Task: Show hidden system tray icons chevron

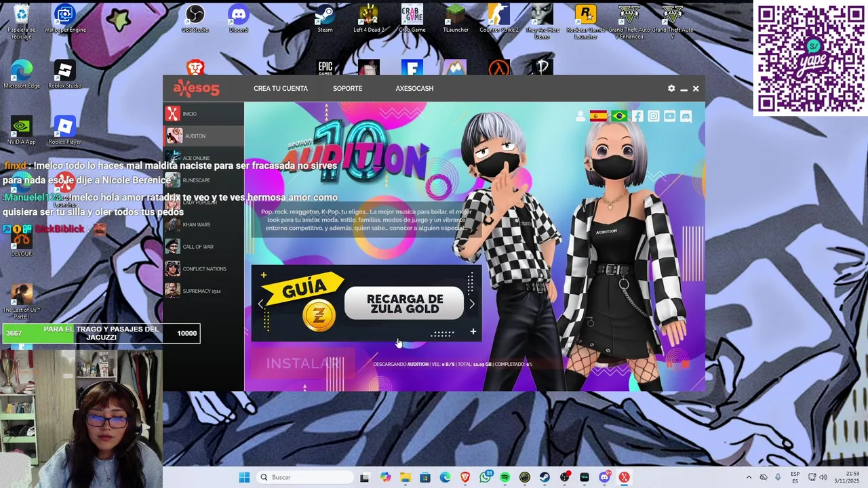Action: (749, 477)
